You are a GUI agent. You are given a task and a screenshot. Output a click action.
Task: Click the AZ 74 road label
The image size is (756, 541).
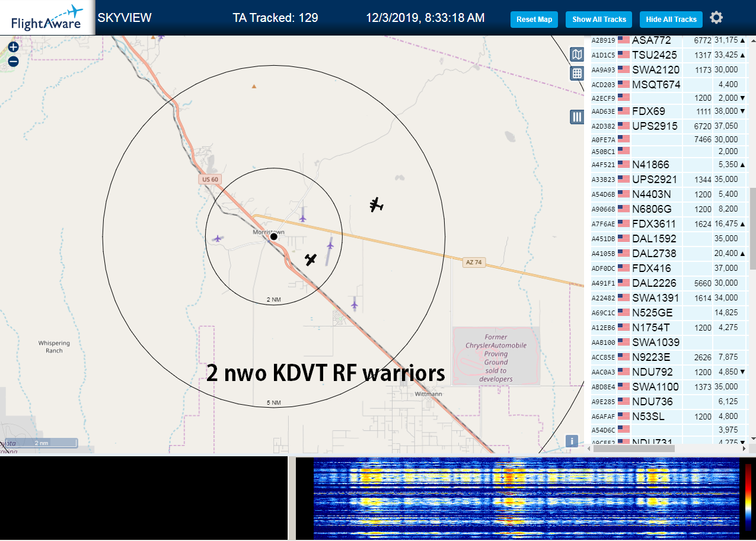tap(474, 262)
